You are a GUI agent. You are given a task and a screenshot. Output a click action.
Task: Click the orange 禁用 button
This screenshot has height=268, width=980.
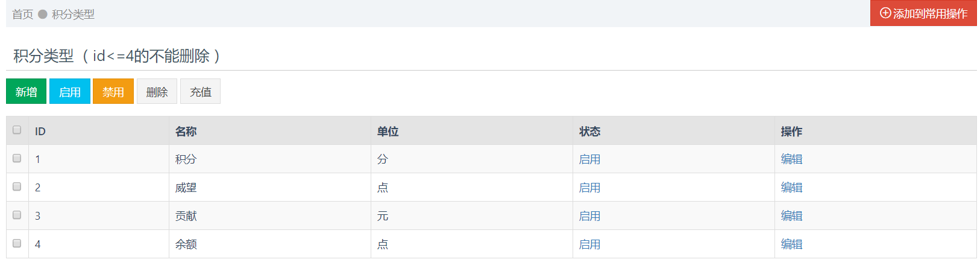click(x=113, y=92)
